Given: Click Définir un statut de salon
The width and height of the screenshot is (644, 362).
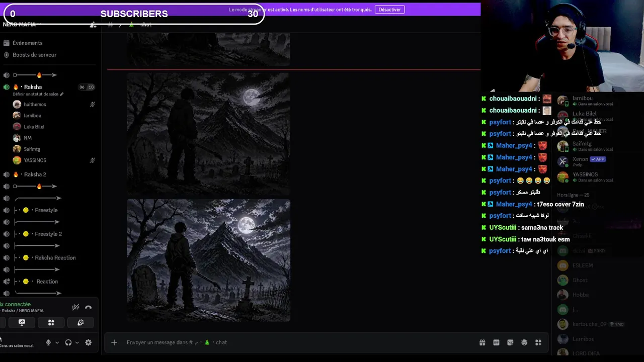Looking at the screenshot, I should [38, 94].
